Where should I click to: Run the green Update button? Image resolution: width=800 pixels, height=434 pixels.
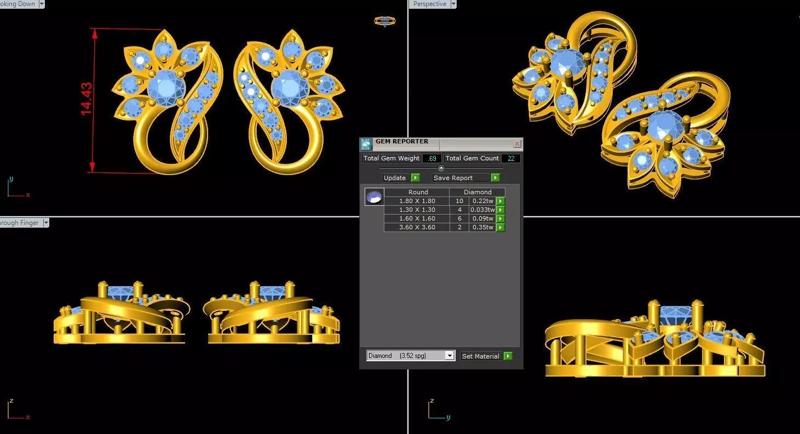click(x=415, y=177)
